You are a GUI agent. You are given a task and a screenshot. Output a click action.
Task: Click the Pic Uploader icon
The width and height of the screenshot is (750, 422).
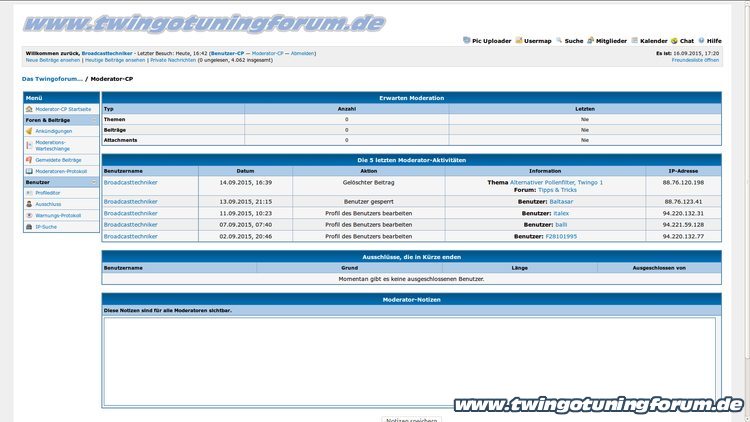pos(466,41)
